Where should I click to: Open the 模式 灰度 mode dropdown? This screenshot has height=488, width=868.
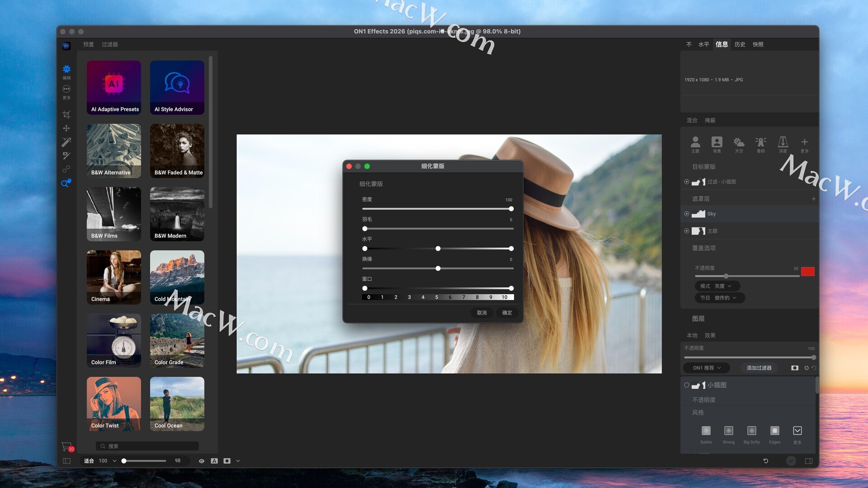tap(717, 286)
